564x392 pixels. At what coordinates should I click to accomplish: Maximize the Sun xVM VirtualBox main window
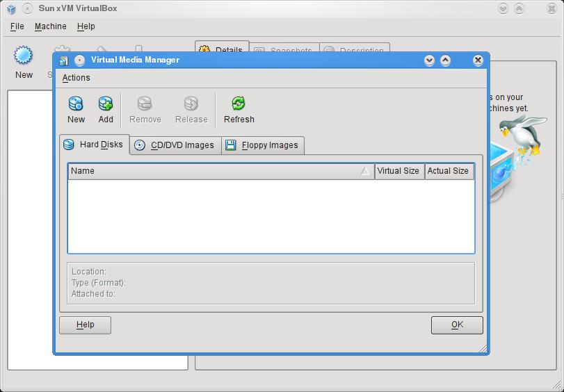519,8
